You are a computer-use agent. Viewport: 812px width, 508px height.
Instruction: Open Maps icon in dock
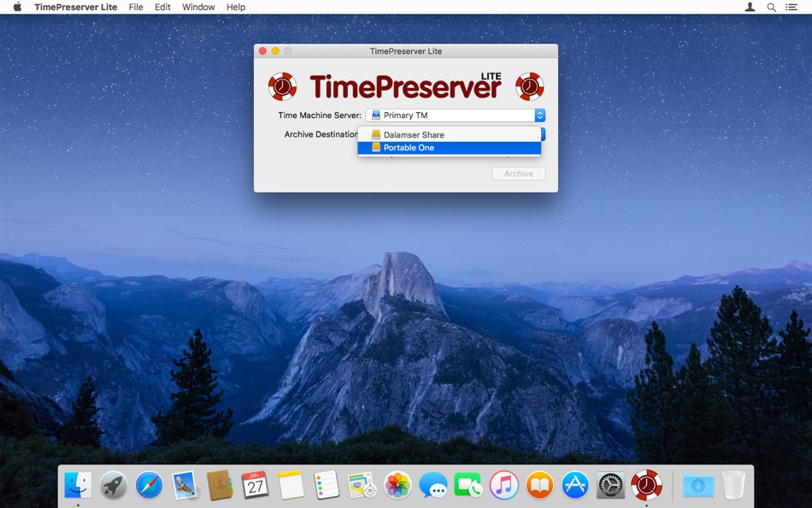click(362, 485)
